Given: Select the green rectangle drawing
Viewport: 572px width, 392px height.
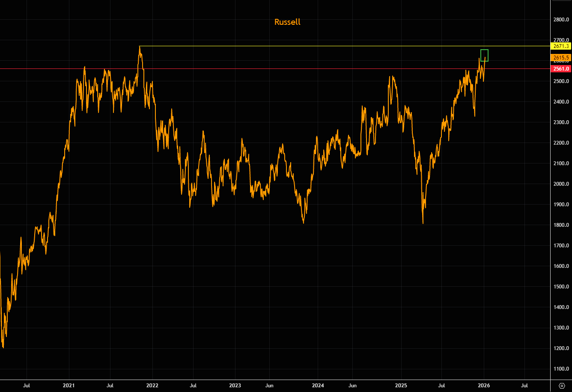Looking at the screenshot, I should coord(484,50).
